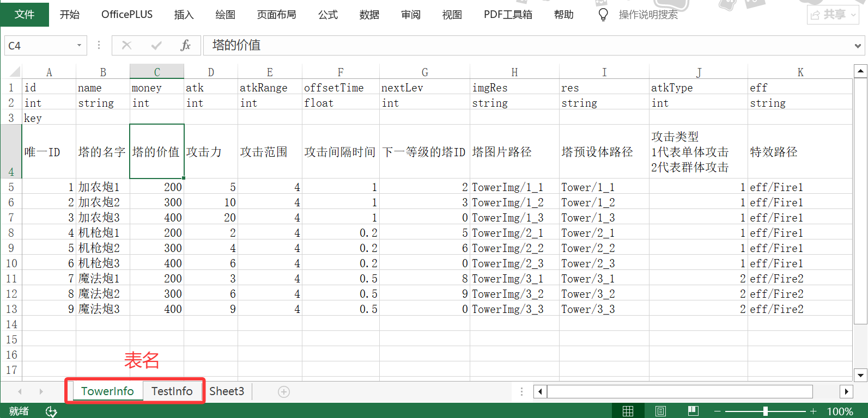The image size is (868, 418).
Task: Switch to Normal view in status bar
Action: coord(628,411)
